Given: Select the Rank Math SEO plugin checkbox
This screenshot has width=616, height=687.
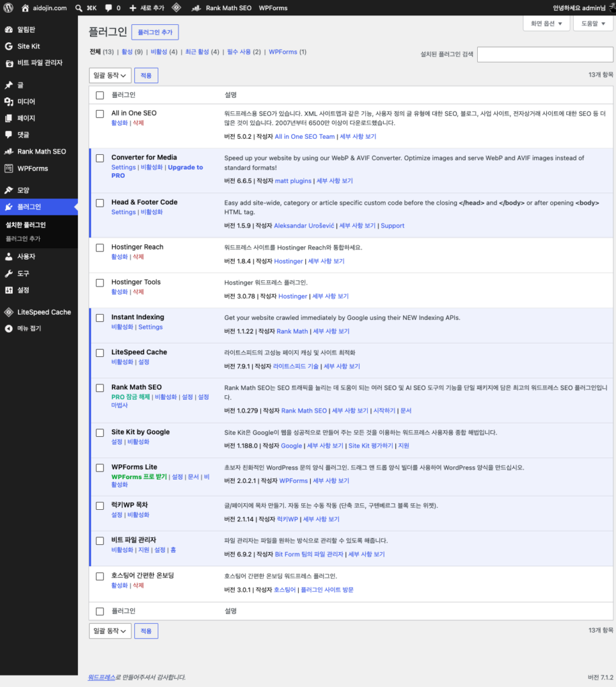Looking at the screenshot, I should click(100, 388).
